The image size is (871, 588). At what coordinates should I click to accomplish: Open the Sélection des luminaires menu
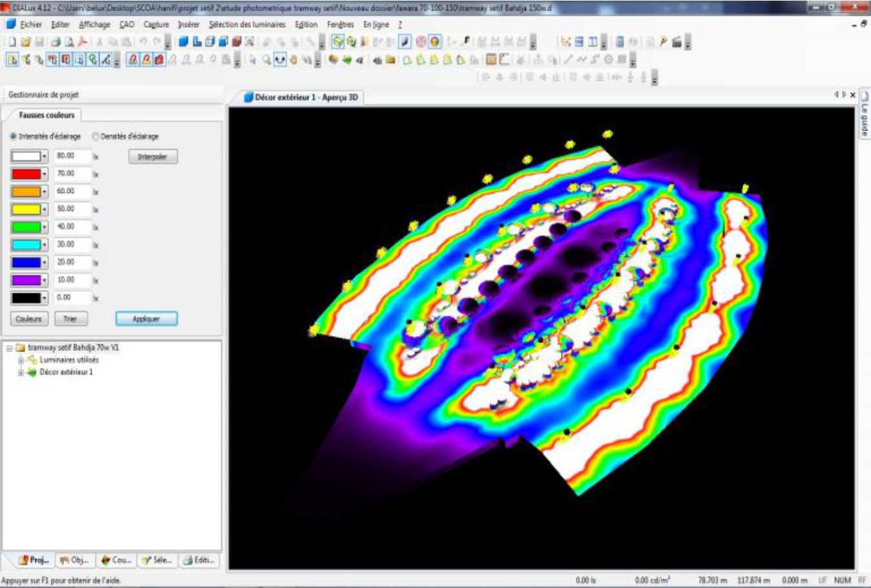[247, 25]
